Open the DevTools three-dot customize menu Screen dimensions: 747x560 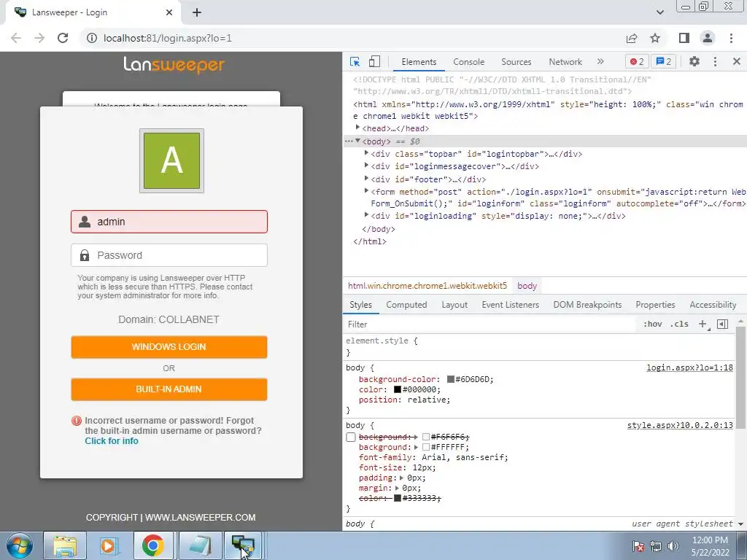point(715,61)
